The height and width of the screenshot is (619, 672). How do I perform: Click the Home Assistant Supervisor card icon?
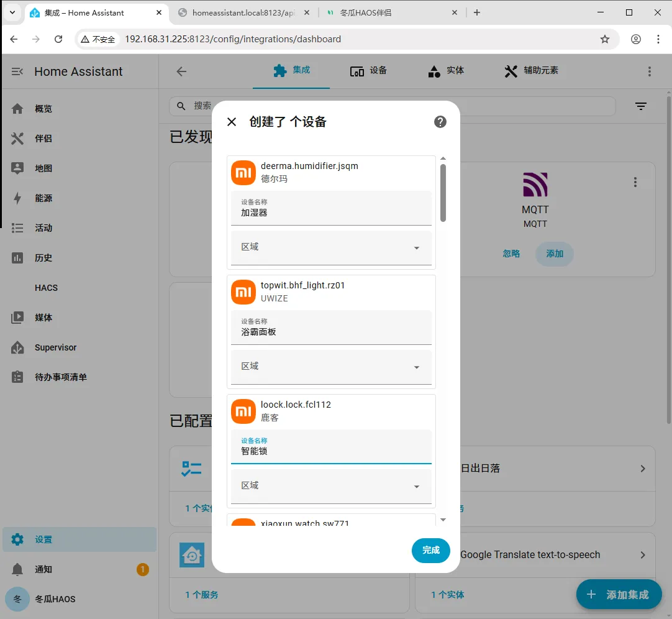191,554
